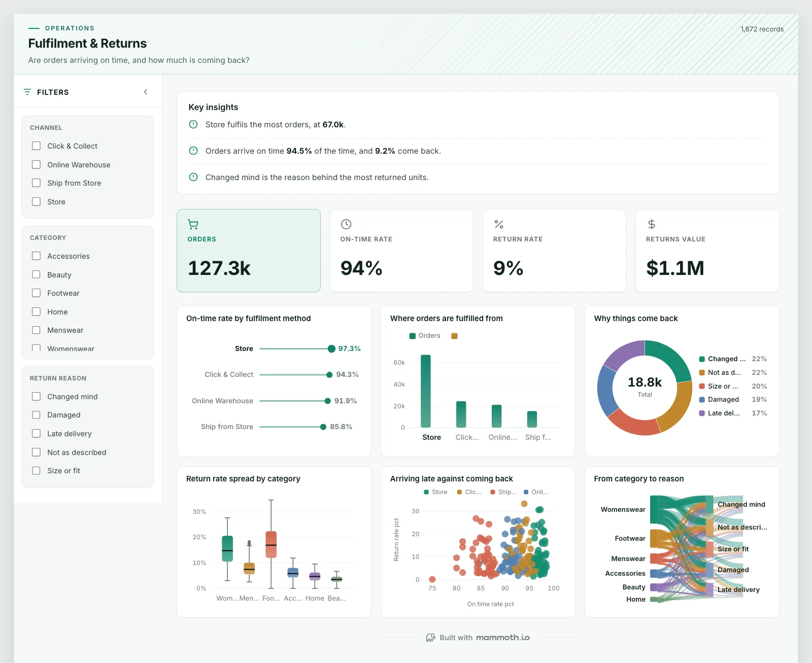Click the filters funnel icon
Viewport: 812px width, 663px height.
pos(27,92)
